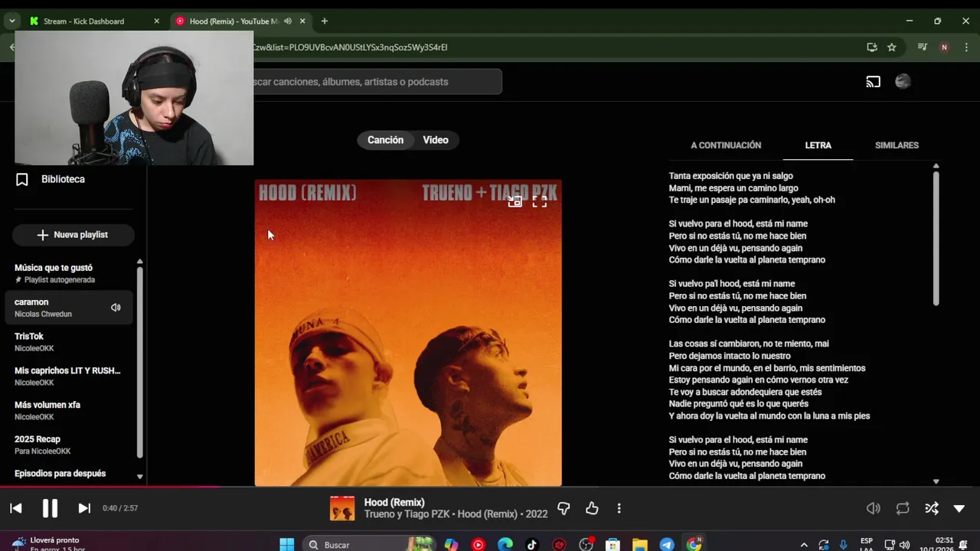980x551 pixels.
Task: Click lyrics scroll up arrow
Action: [x=936, y=166]
